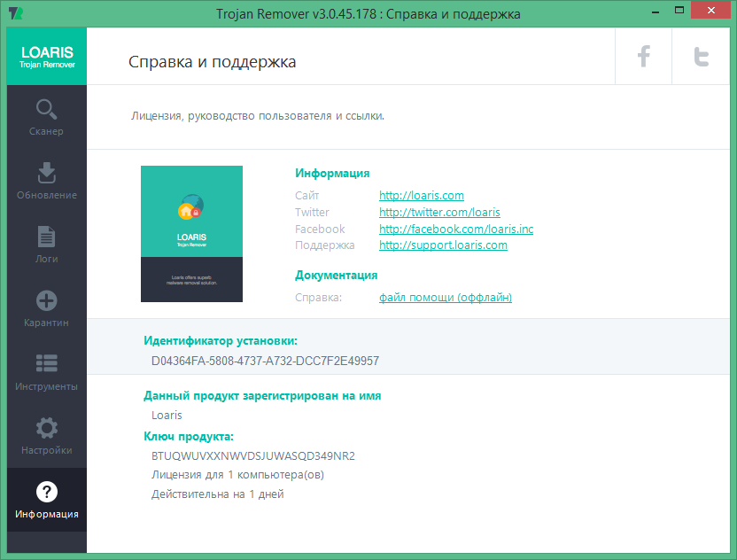This screenshot has height=560, width=737.
Task: Open the файл помощи (оффлайн) link
Action: coord(446,297)
